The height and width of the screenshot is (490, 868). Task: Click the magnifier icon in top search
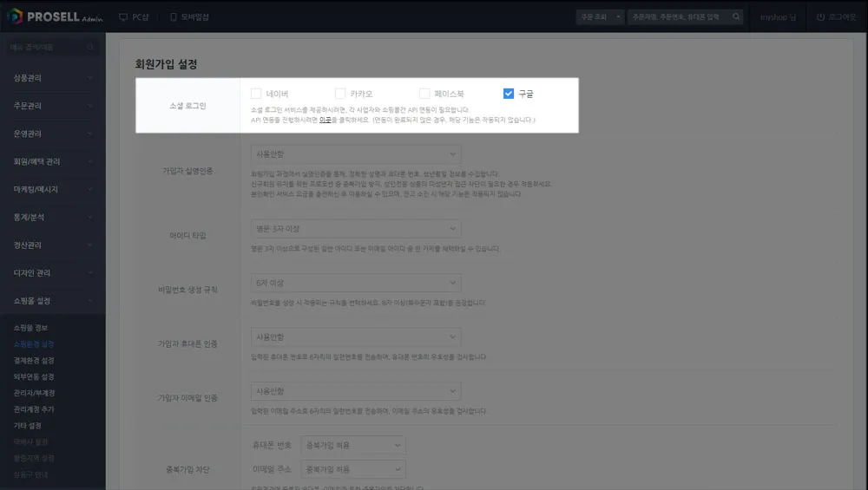736,16
